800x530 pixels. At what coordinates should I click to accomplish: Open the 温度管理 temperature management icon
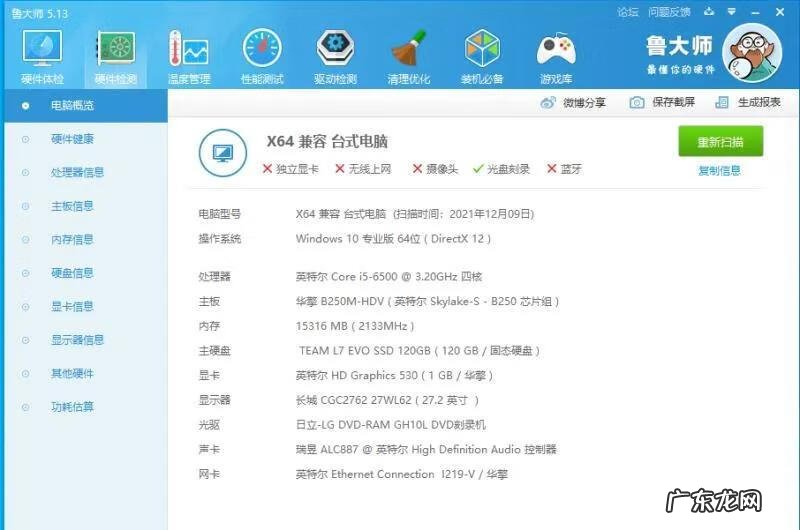pos(189,56)
